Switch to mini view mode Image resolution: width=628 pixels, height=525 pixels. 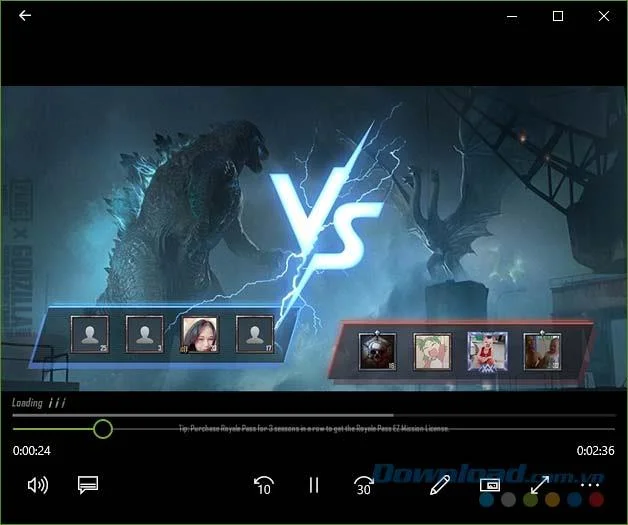(x=490, y=485)
